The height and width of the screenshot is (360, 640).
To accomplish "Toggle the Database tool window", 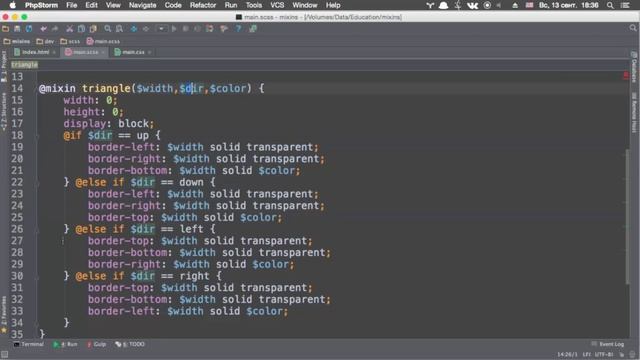I will click(x=634, y=67).
